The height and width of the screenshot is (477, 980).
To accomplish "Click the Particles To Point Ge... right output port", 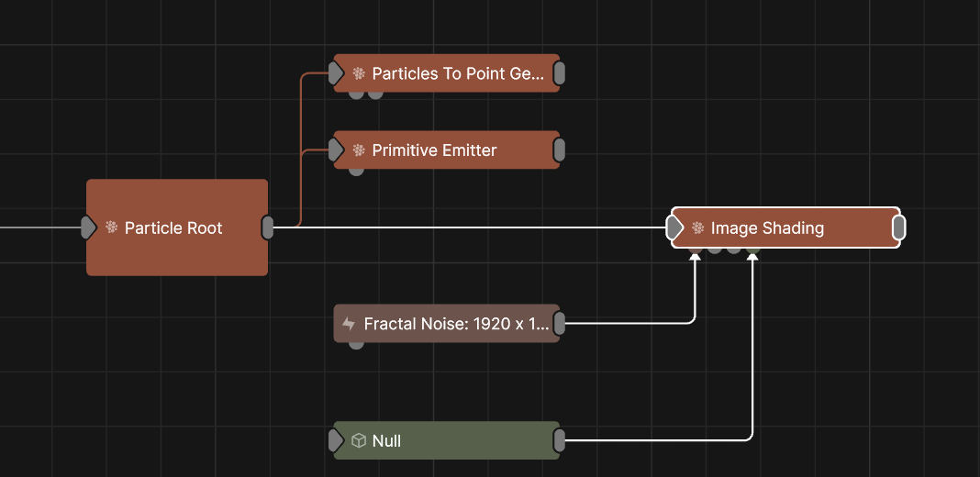I will coord(560,73).
